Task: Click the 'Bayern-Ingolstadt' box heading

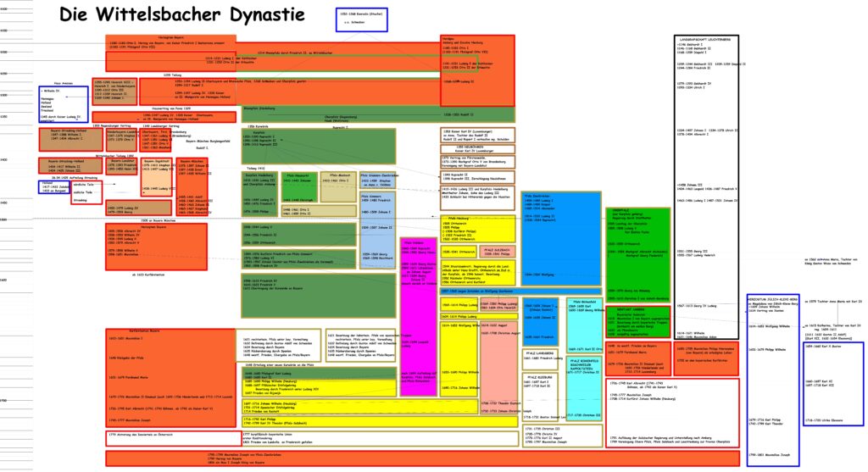Action: tap(157, 161)
